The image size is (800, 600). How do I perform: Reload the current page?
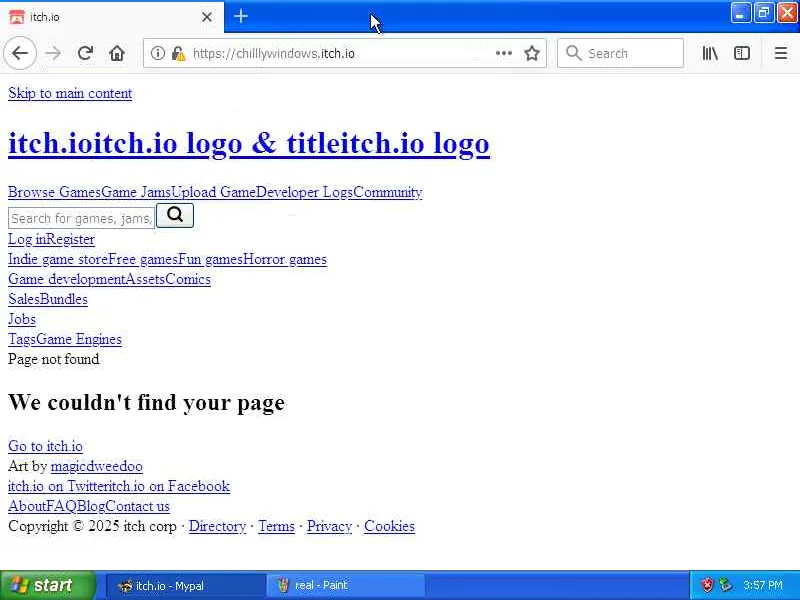[85, 53]
